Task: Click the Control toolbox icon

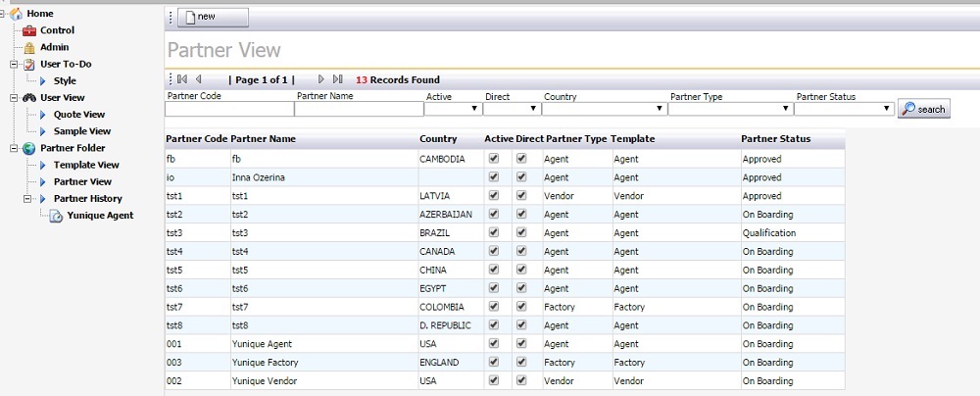Action: pos(29,30)
